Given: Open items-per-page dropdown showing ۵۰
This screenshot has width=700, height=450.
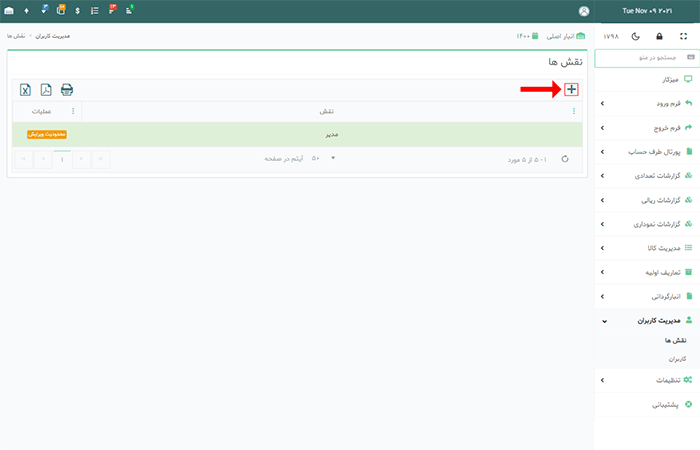Looking at the screenshot, I should (323, 158).
